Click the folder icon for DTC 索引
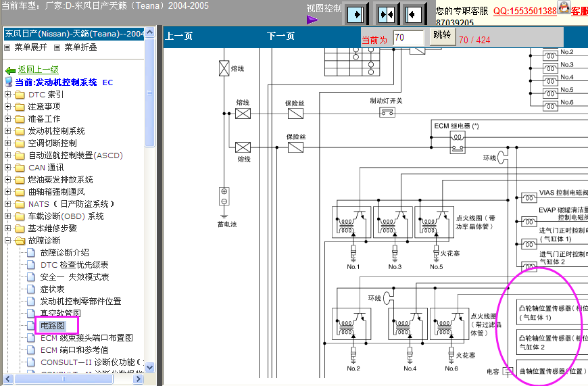 tap(20, 95)
